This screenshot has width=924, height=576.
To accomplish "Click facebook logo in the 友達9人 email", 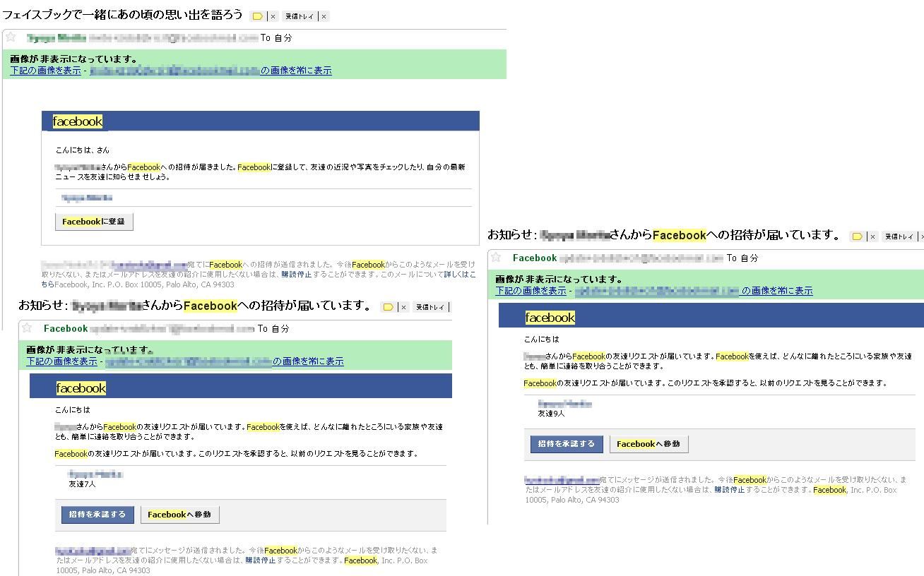I will (550, 318).
